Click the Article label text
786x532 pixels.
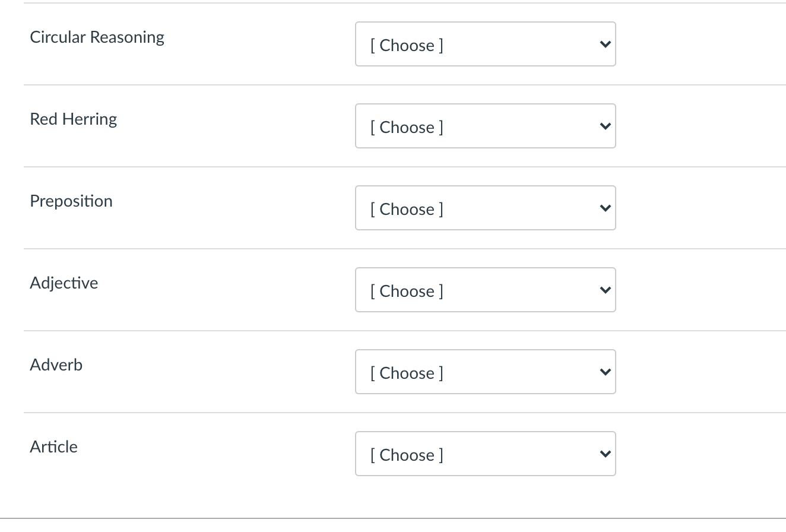tap(54, 447)
